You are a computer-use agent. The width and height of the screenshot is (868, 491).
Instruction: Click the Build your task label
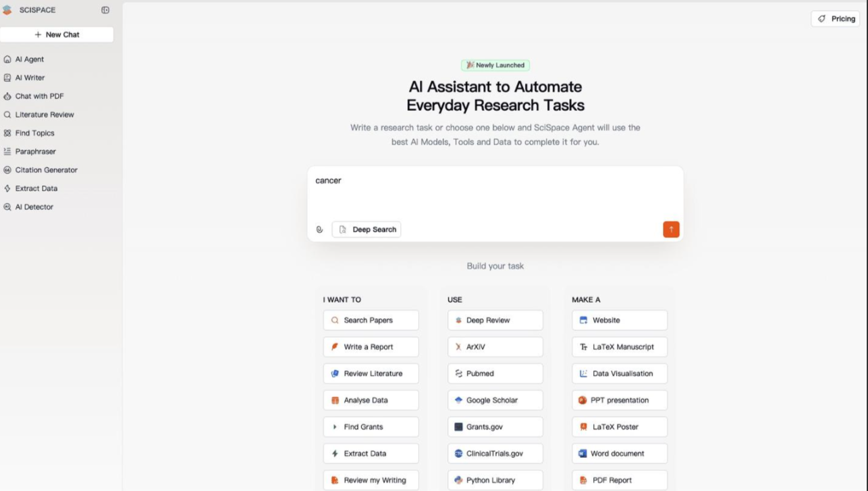click(495, 266)
